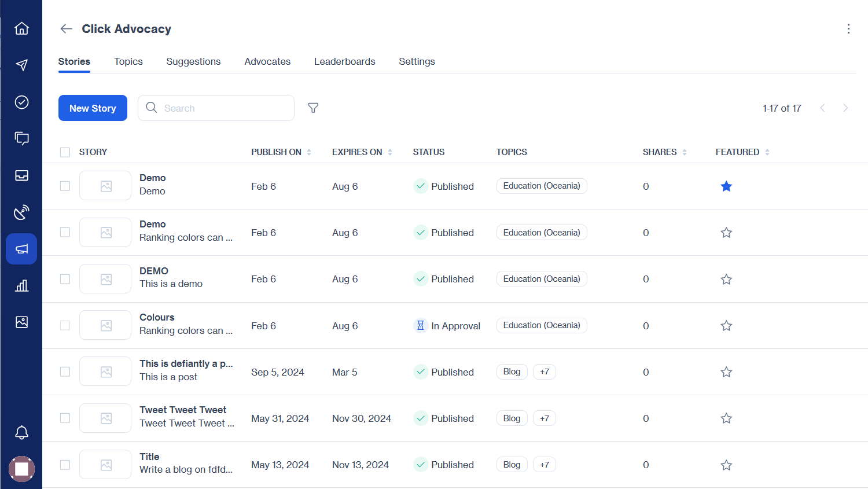Switch to the Leaderboards tab
The image size is (868, 489).
coord(345,61)
